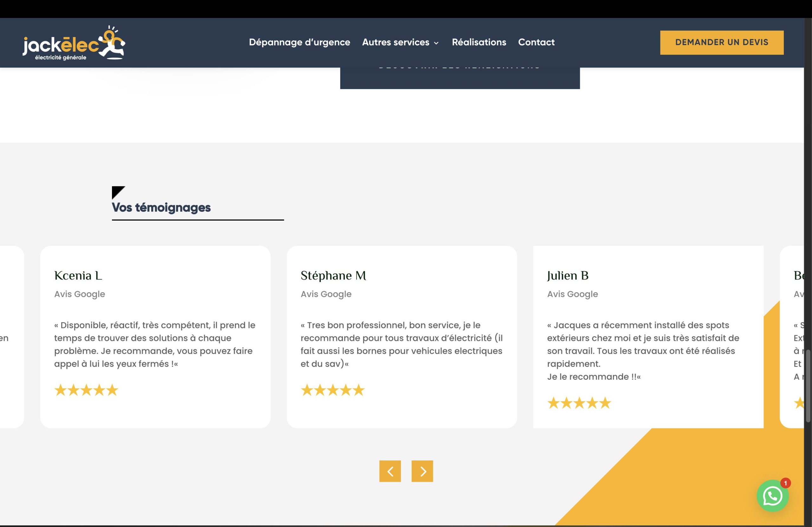Open the Réalisations page
This screenshot has width=812, height=527.
click(479, 42)
